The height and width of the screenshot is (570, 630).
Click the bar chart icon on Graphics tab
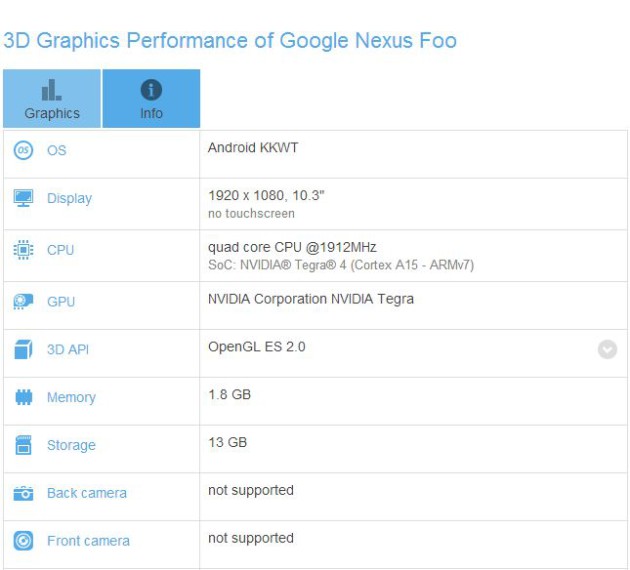[52, 90]
